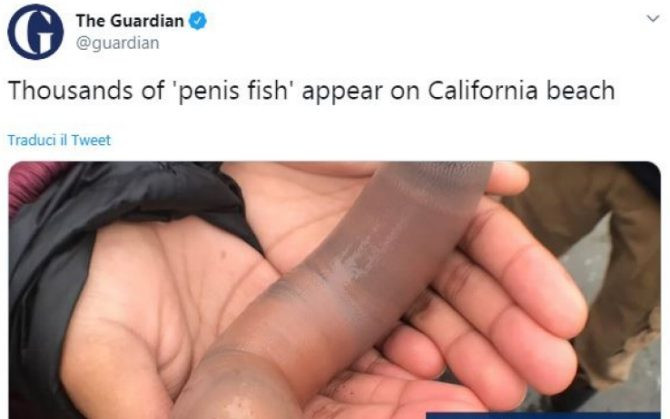Click the word "Tweet" in translate link
670x419 pixels.
(91, 140)
